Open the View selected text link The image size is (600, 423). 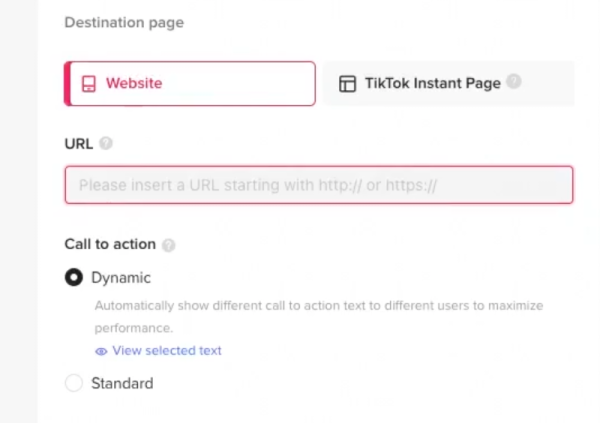click(167, 351)
